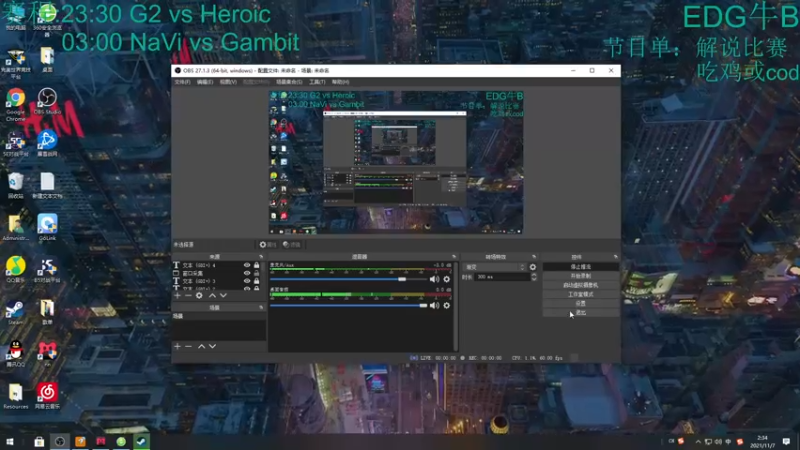Open Google Chrome desktop shortcut

point(15,105)
